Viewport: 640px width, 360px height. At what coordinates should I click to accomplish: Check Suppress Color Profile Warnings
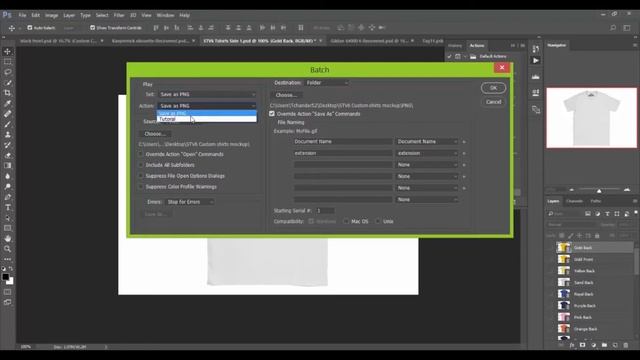pyautogui.click(x=141, y=187)
